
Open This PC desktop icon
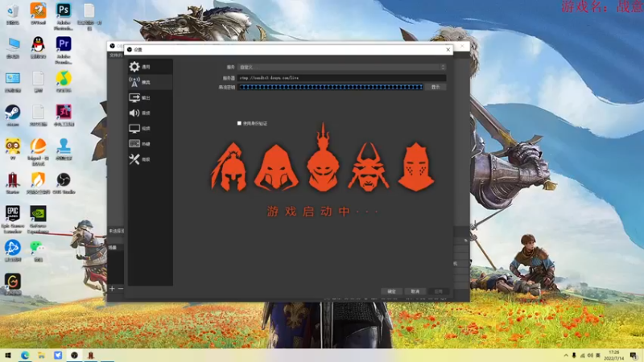click(x=13, y=47)
